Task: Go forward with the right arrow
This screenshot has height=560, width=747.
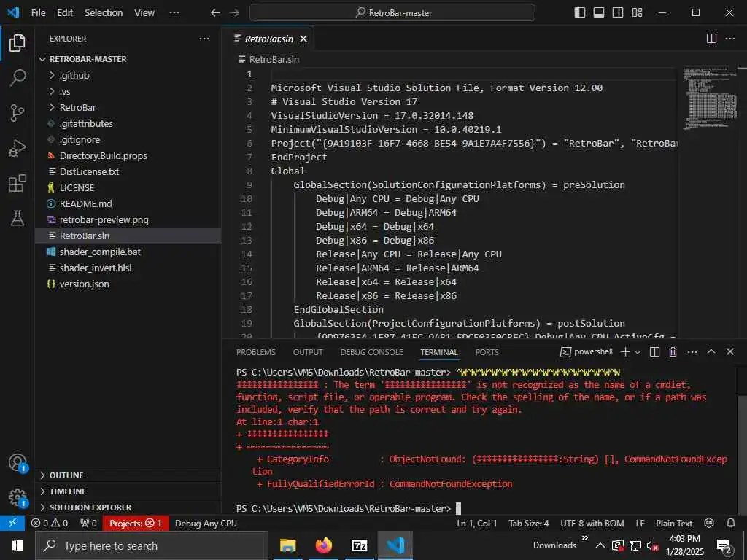Action: click(234, 13)
